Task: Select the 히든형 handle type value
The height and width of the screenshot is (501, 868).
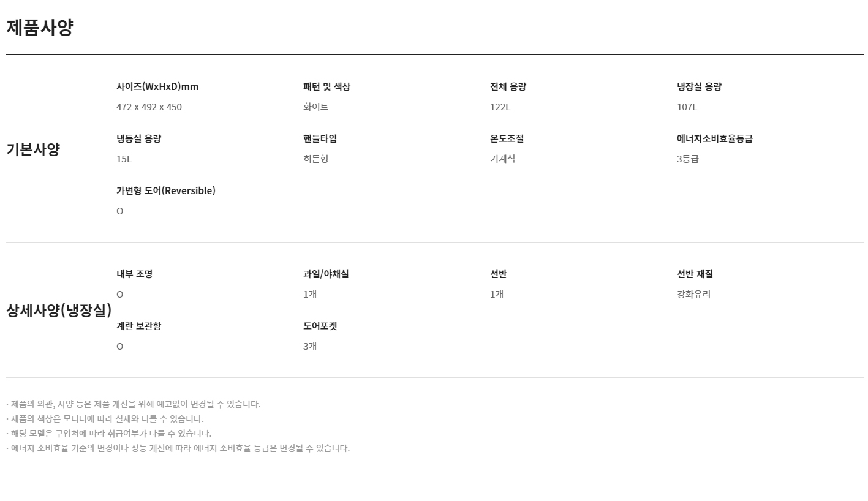Action: (315, 159)
